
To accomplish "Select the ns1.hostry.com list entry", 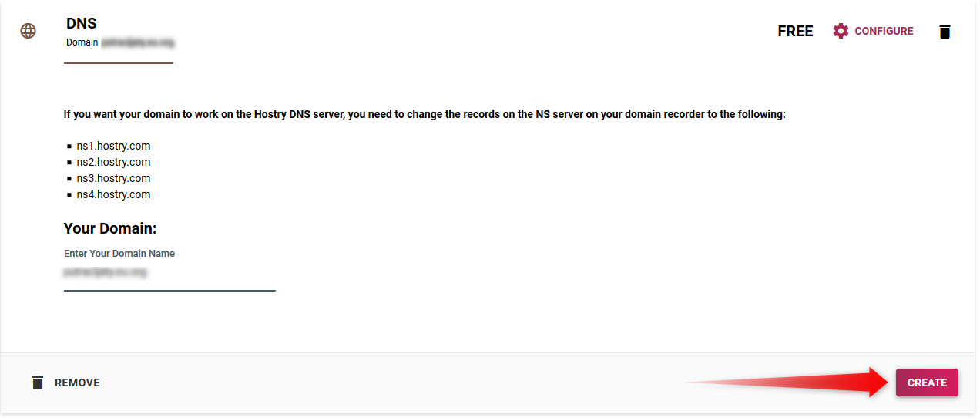I will click(x=113, y=146).
